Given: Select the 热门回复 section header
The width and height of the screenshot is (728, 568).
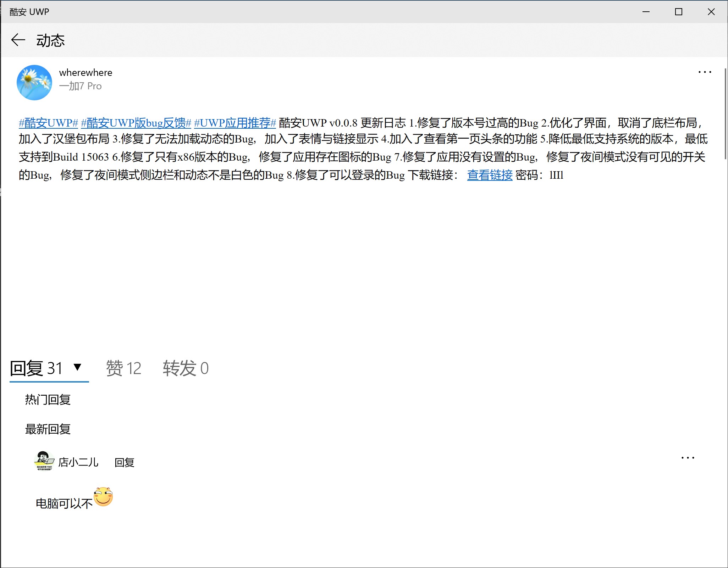Looking at the screenshot, I should [48, 400].
